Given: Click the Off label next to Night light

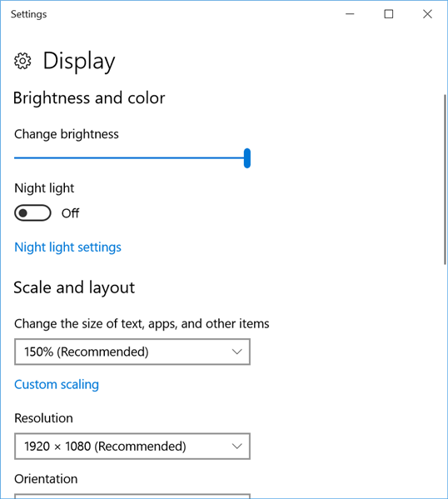Looking at the screenshot, I should [x=70, y=213].
